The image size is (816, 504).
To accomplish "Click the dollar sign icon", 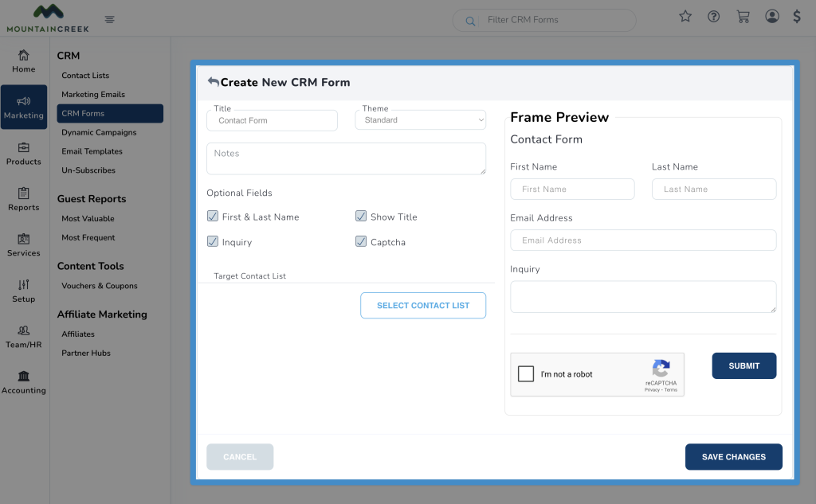I will [797, 17].
